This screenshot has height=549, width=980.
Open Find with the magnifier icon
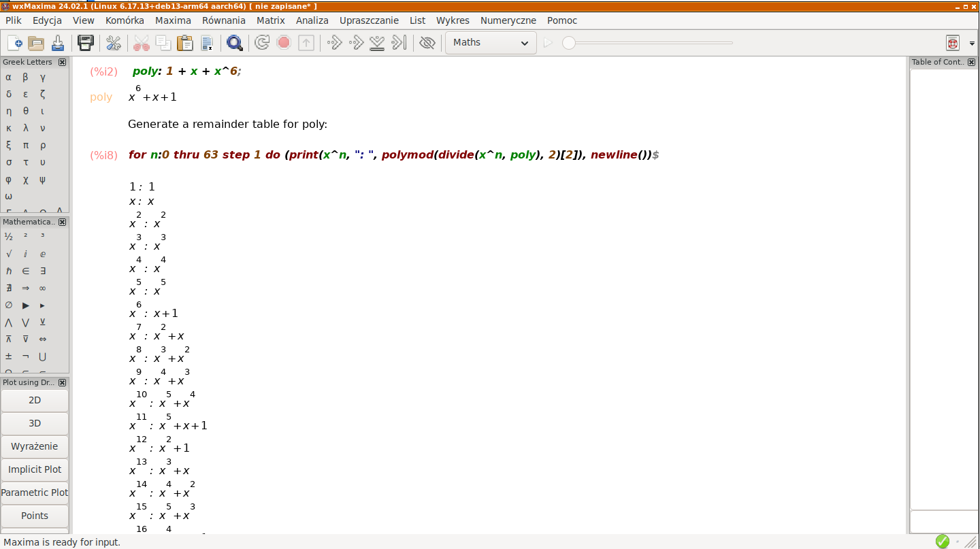(235, 43)
